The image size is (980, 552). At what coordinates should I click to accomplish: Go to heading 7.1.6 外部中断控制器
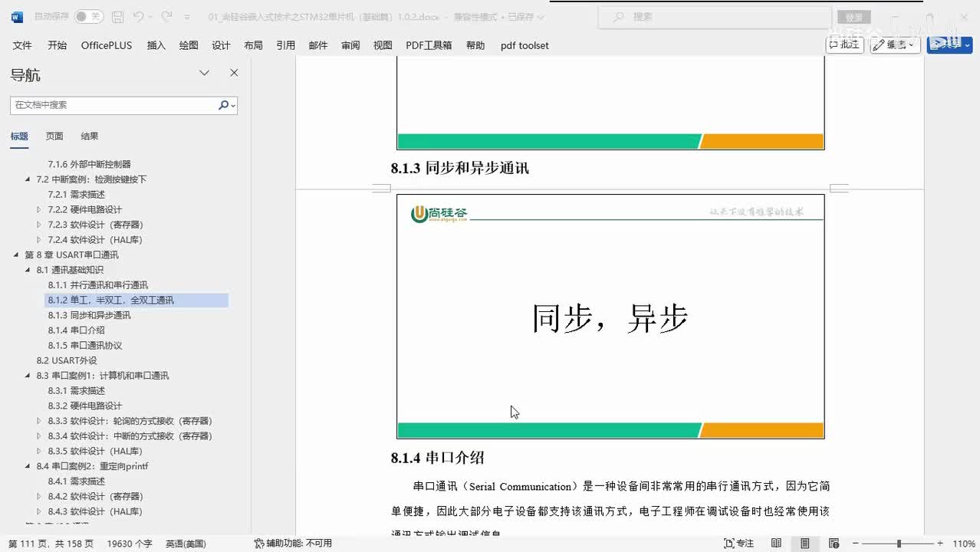[89, 164]
